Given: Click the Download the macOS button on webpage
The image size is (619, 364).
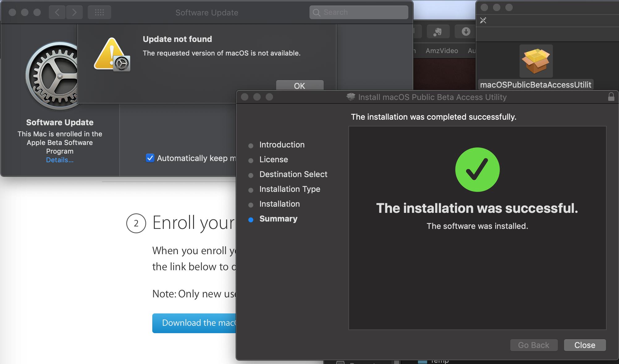Looking at the screenshot, I should pyautogui.click(x=194, y=323).
